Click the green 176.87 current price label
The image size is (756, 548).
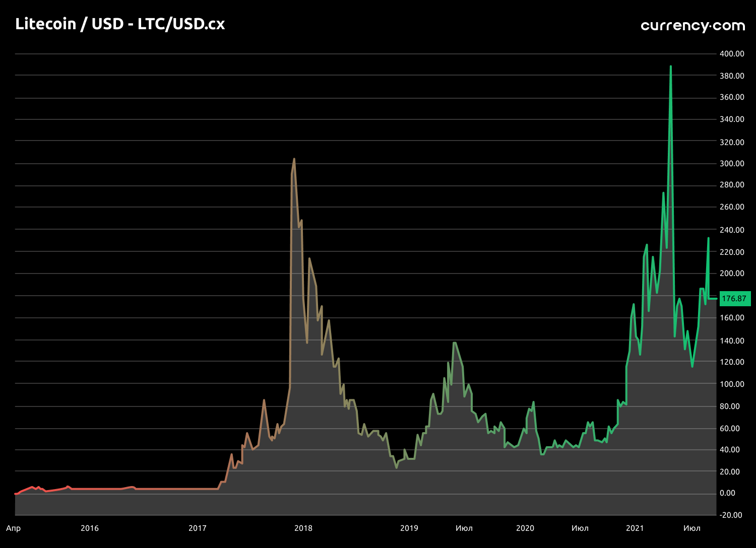click(x=734, y=299)
